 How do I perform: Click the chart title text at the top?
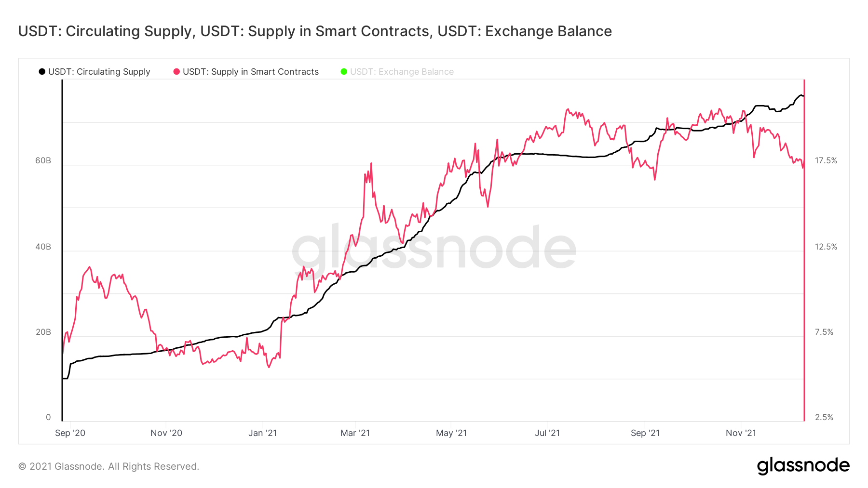pos(315,31)
